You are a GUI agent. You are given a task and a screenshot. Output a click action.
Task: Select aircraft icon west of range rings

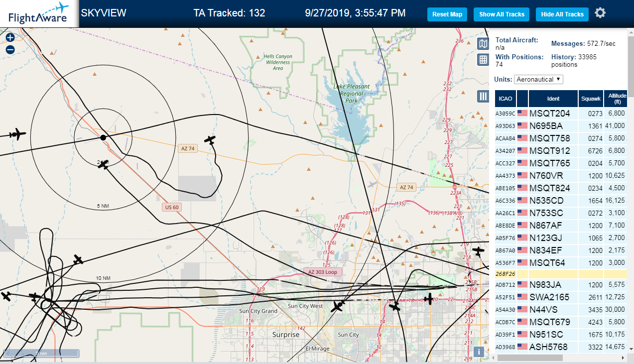[x=17, y=134]
